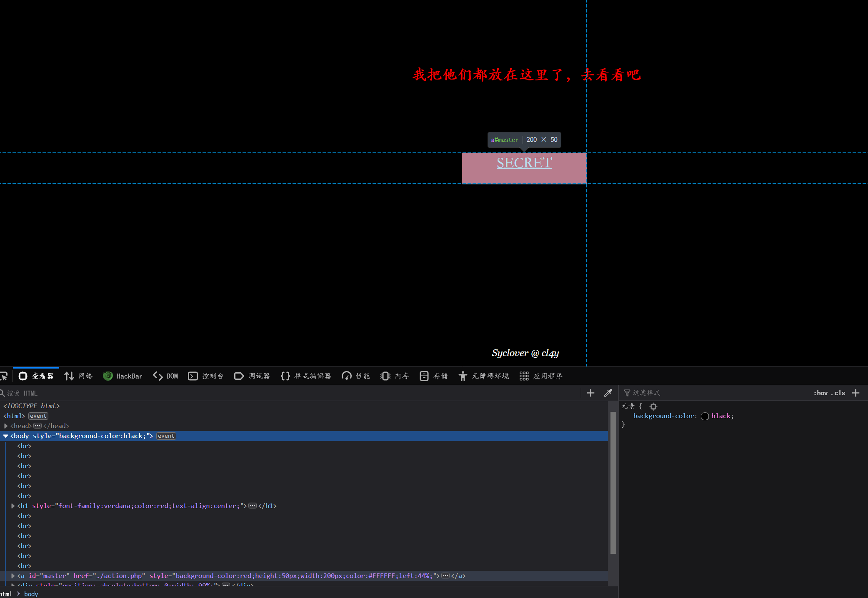
Task: Click the event badge on html node
Action: (x=38, y=416)
